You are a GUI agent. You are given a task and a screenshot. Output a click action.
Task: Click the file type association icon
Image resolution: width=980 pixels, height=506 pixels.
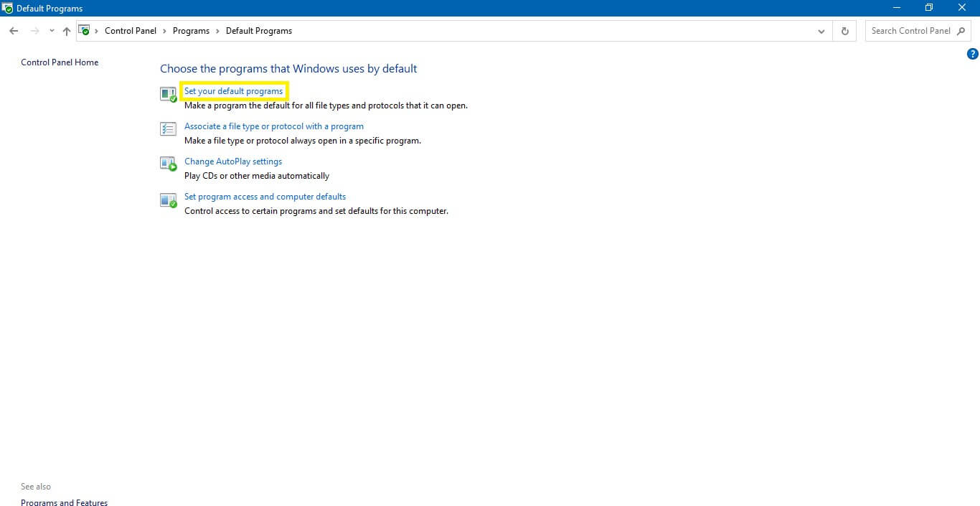(x=168, y=129)
